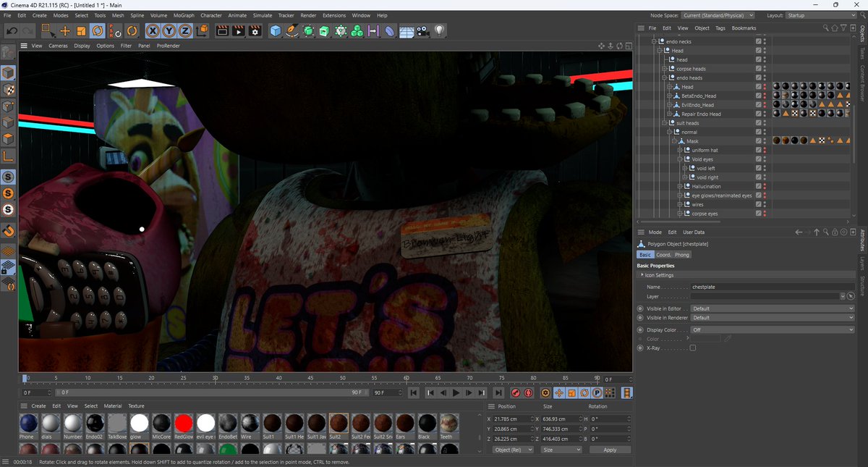Play the animation forward

(x=456, y=392)
